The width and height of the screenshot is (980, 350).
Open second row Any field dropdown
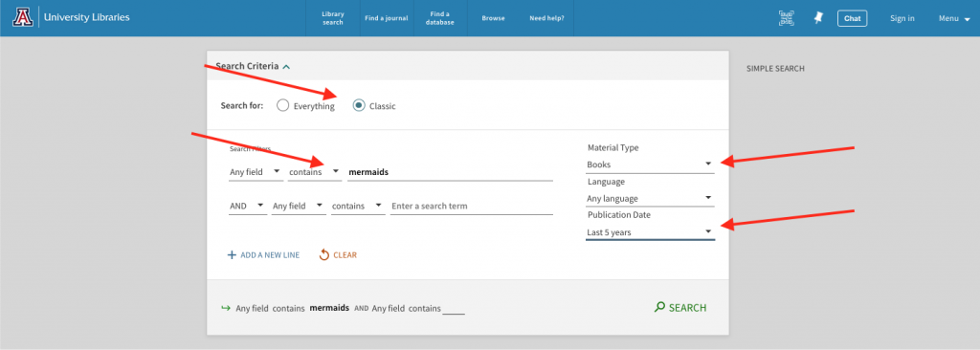pyautogui.click(x=299, y=206)
